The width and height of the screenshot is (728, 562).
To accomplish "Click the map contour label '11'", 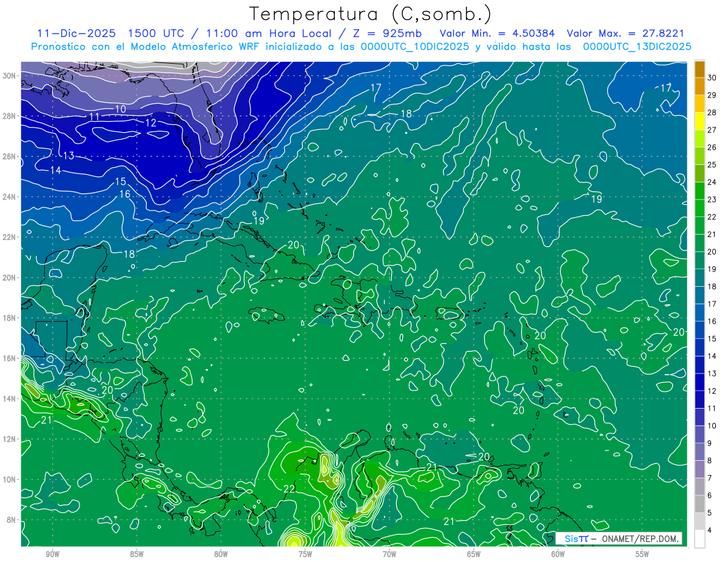I will pos(94,116).
